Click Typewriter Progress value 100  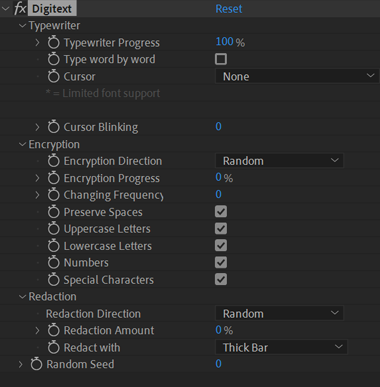pos(224,42)
